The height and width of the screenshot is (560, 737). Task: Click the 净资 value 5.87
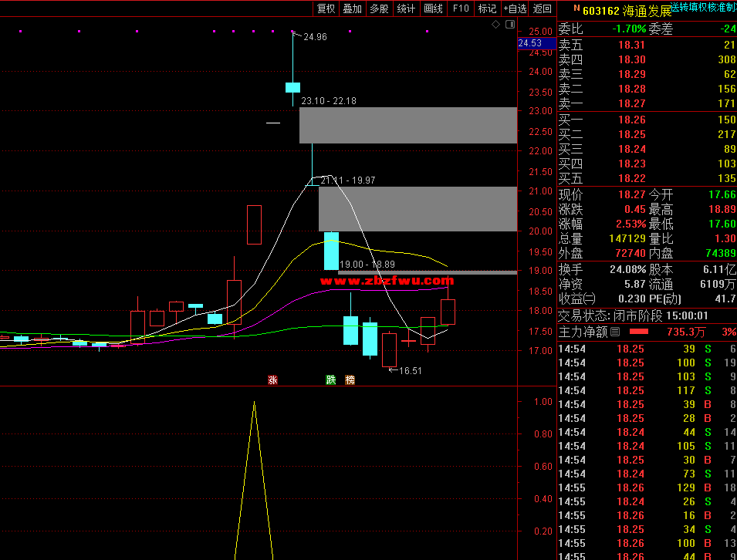coord(635,284)
